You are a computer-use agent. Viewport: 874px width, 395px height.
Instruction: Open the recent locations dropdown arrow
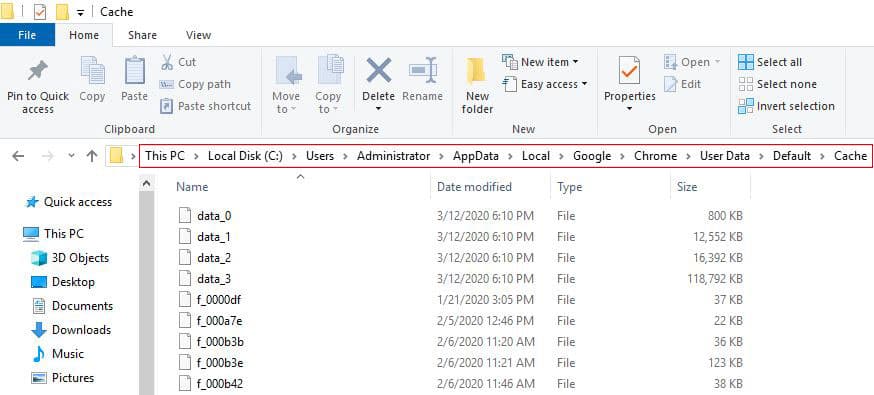(x=71, y=156)
